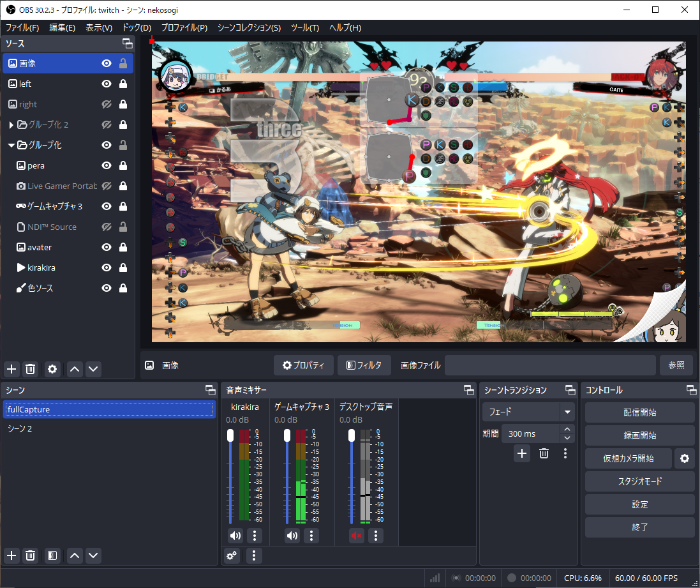
Task: Add a new scene transition with plus
Action: (x=522, y=453)
